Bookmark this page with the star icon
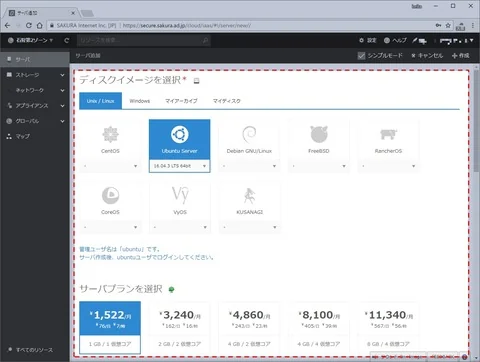Viewport: 480px width, 362px height. tap(448, 25)
